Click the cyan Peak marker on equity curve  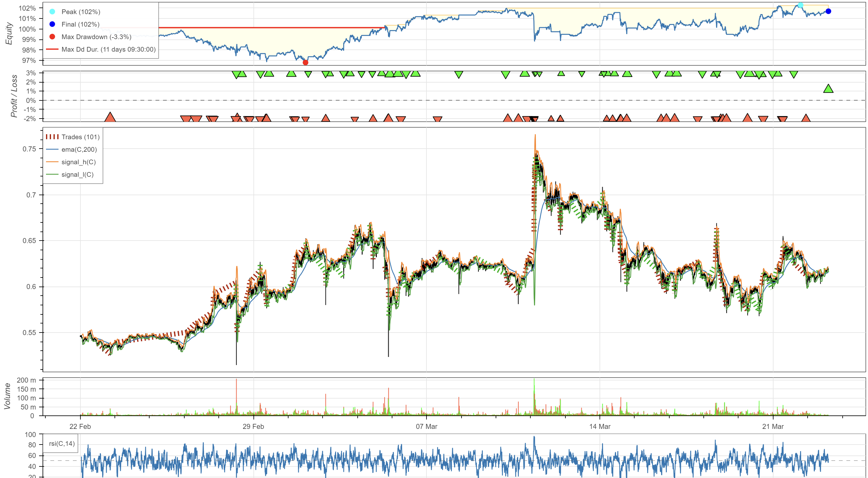click(x=800, y=5)
